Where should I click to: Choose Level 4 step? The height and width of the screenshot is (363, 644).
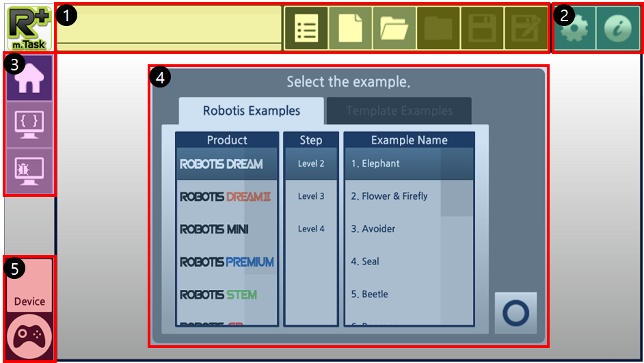tap(311, 229)
